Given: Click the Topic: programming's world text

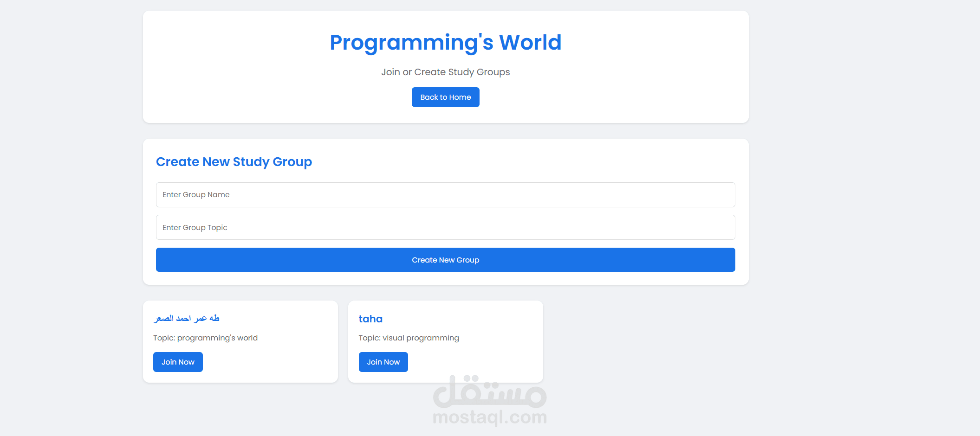Looking at the screenshot, I should 205,338.
